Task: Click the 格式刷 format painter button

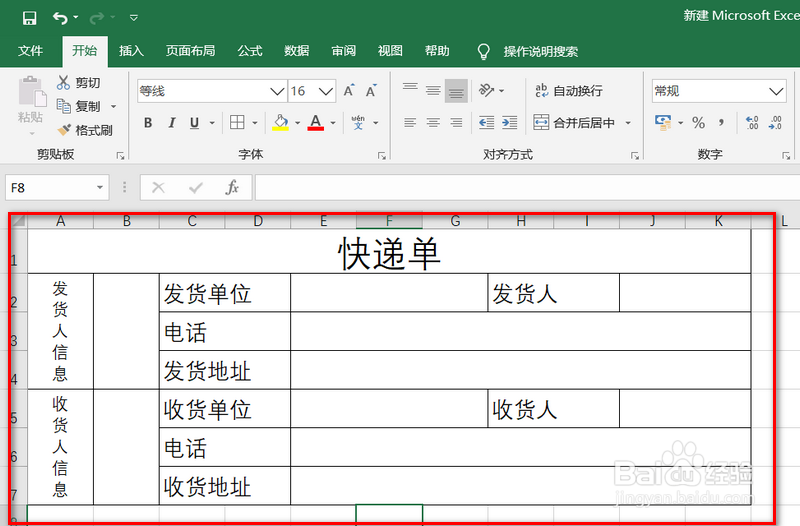Action: 85,130
